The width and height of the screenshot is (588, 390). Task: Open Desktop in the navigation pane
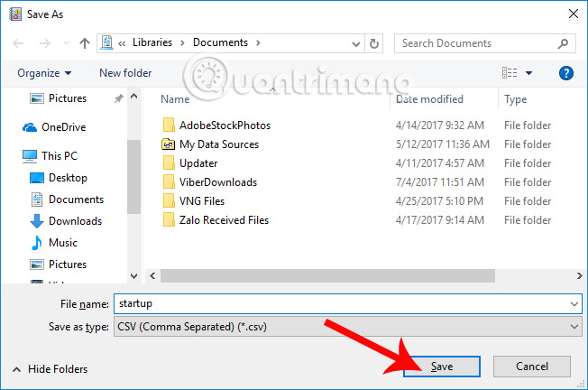point(58,178)
